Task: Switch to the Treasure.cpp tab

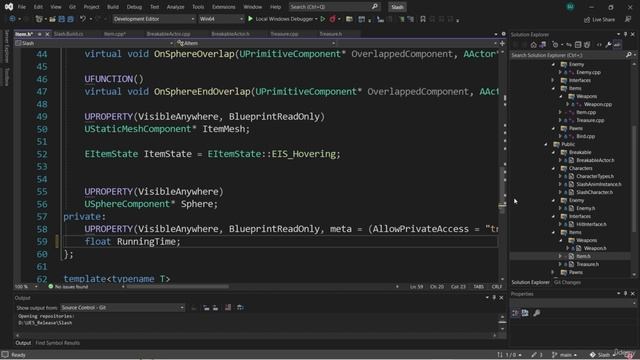Action: point(284,34)
